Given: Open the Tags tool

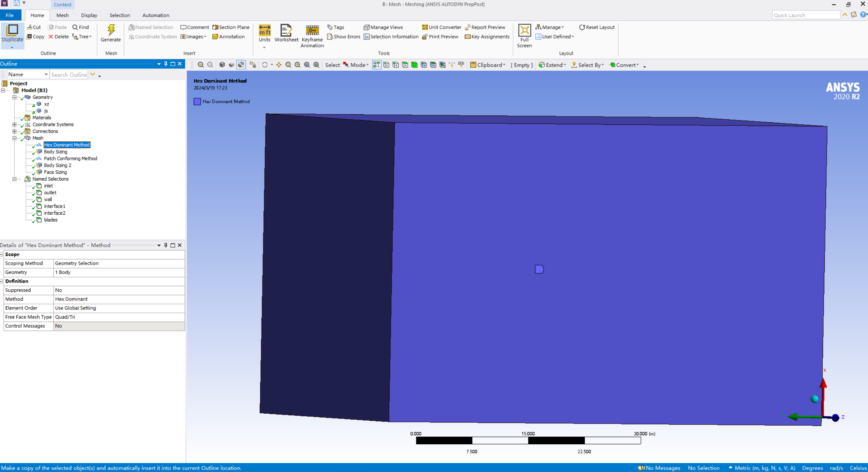Looking at the screenshot, I should [x=335, y=27].
